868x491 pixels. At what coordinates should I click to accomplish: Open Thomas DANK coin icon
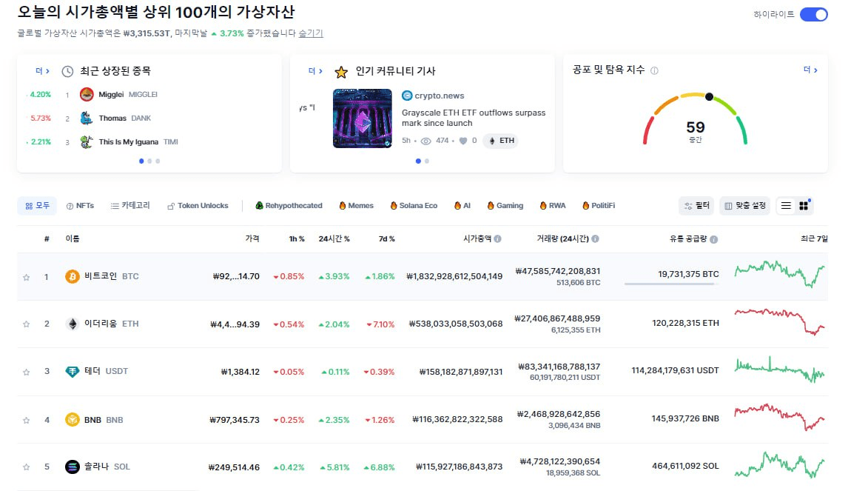pyautogui.click(x=87, y=118)
